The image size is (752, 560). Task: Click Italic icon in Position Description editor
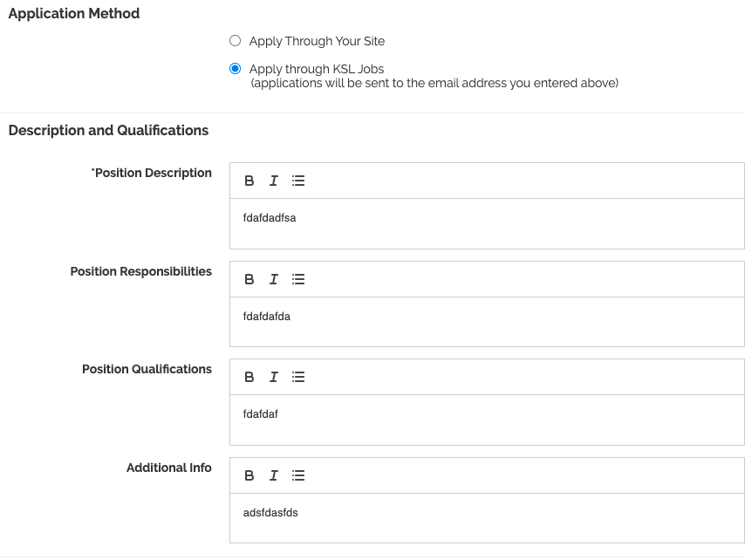tap(273, 181)
